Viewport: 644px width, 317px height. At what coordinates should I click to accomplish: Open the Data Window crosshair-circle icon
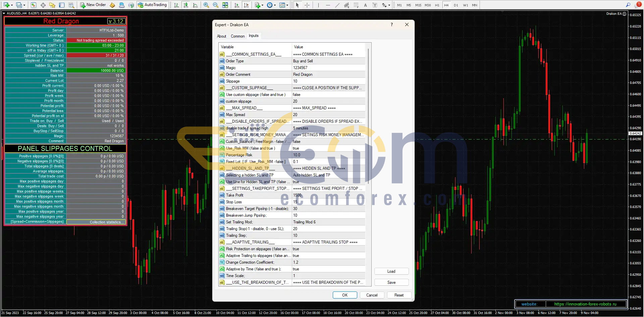43,5
